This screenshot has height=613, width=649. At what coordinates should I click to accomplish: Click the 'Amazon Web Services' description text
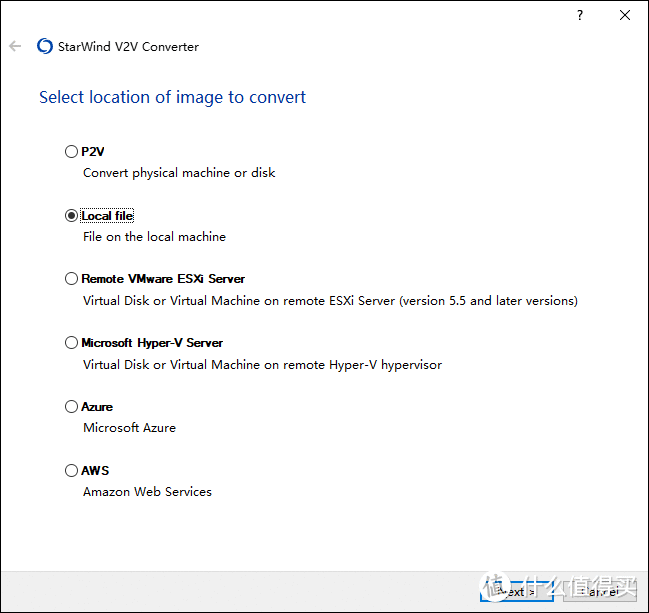point(147,492)
